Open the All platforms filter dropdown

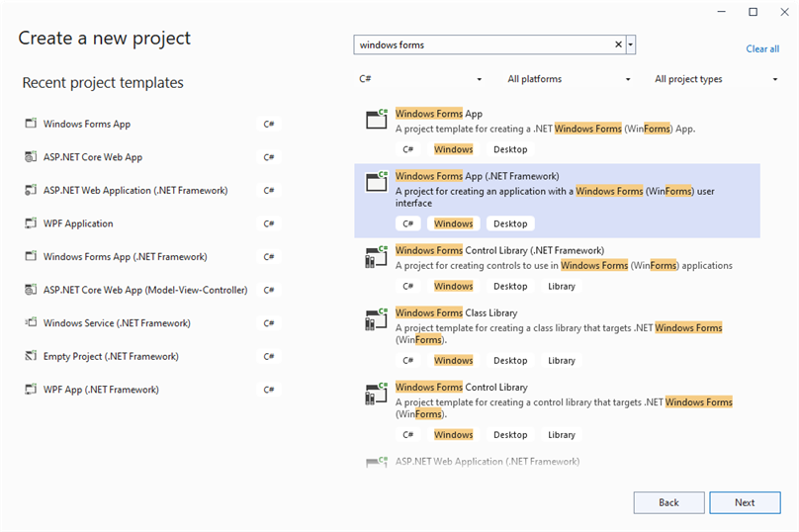pyautogui.click(x=569, y=79)
